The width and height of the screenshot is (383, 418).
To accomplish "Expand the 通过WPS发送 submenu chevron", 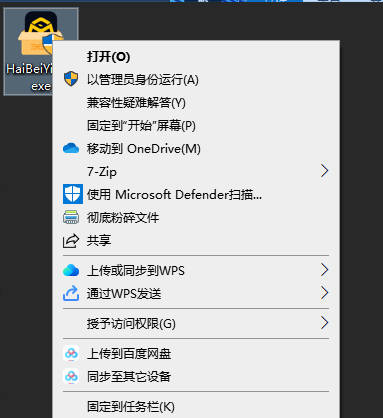I will click(324, 293).
